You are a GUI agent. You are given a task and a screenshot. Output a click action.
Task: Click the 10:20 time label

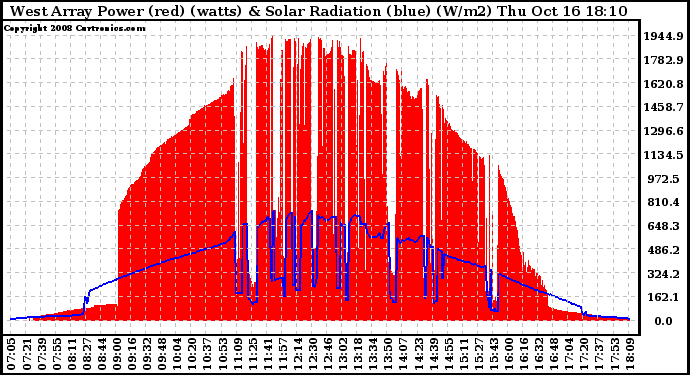[x=192, y=354]
